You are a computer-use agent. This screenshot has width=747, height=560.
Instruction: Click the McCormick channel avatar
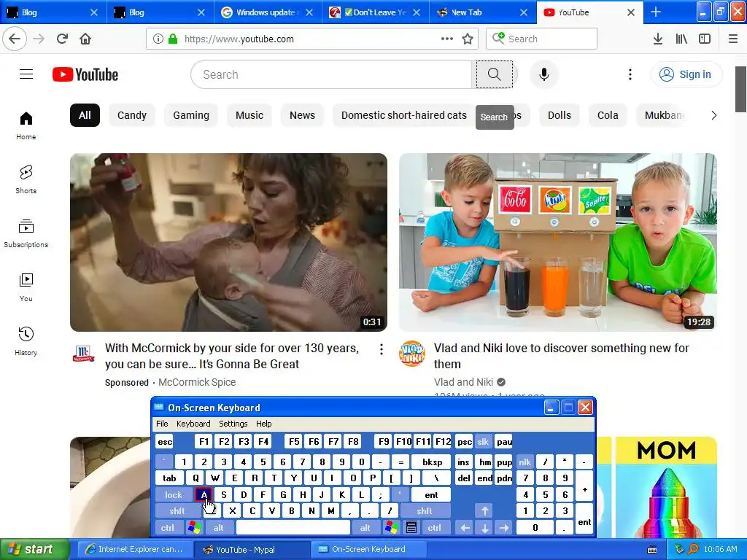[84, 354]
